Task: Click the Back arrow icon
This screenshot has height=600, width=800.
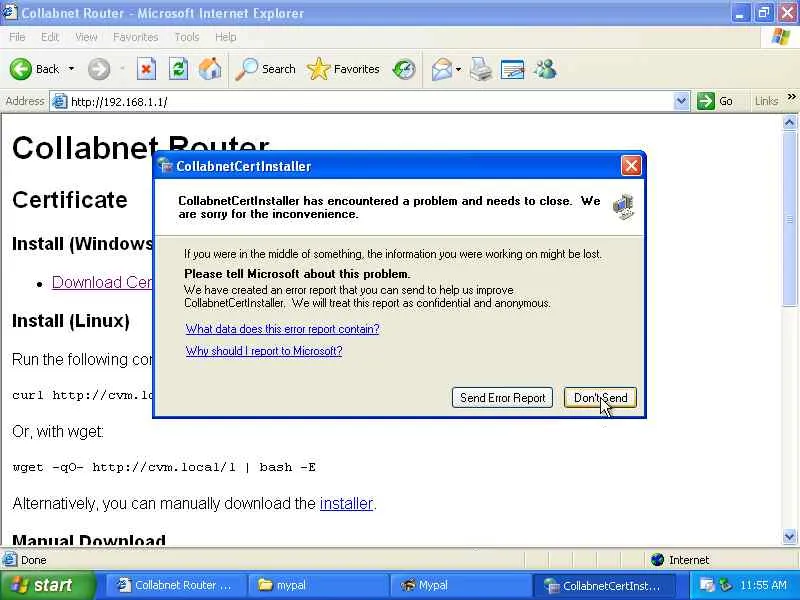Action: [20, 69]
